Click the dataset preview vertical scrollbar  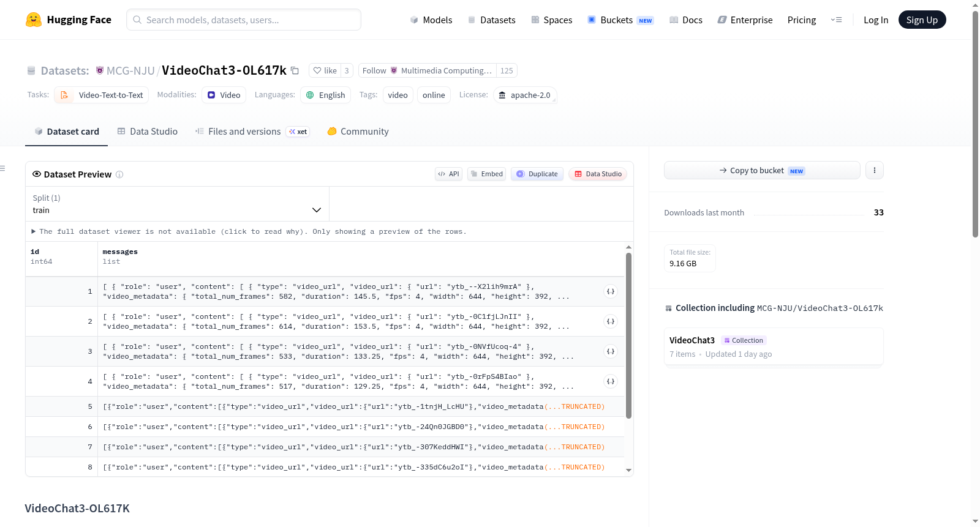(x=628, y=335)
